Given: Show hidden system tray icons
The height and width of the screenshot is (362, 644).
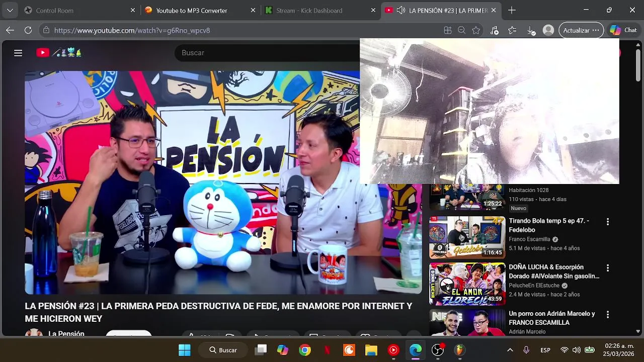Looking at the screenshot, I should pos(510,350).
